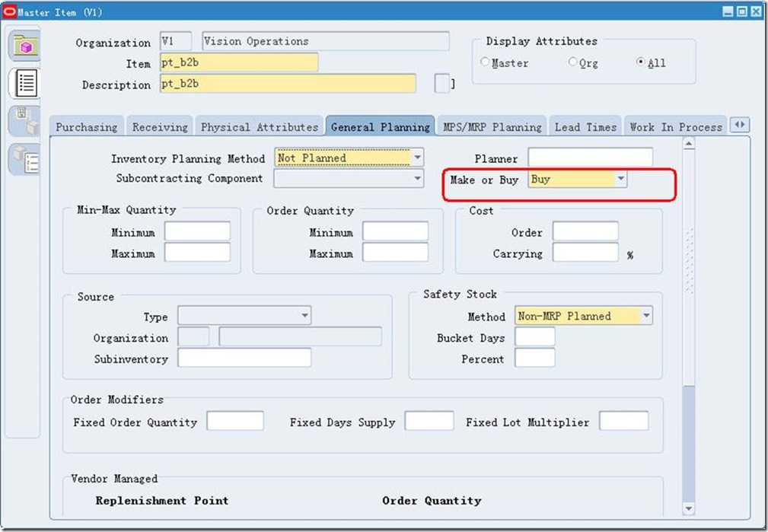This screenshot has width=768, height=532.
Task: Select the attribute list icon in sidebar
Action: [x=25, y=82]
